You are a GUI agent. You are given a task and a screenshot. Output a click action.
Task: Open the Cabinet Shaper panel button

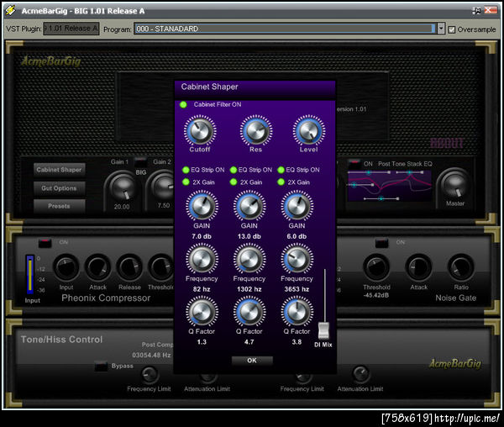(x=59, y=170)
